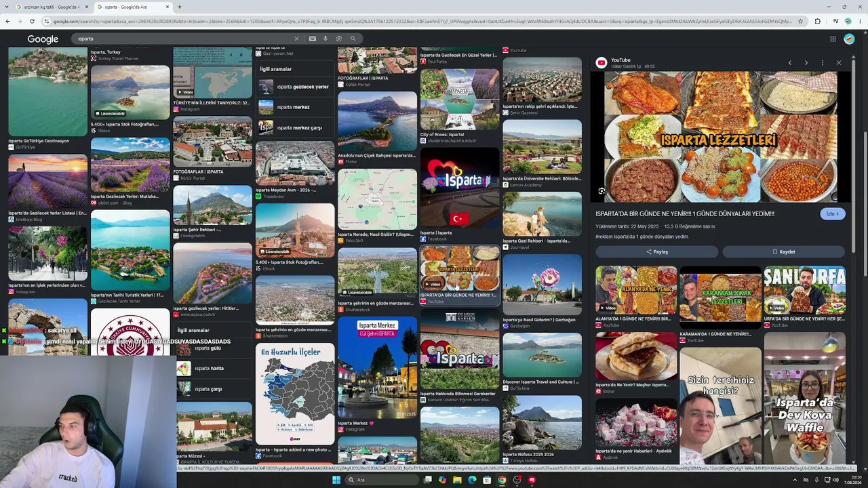Search by image with the Lens icon

[338, 39]
